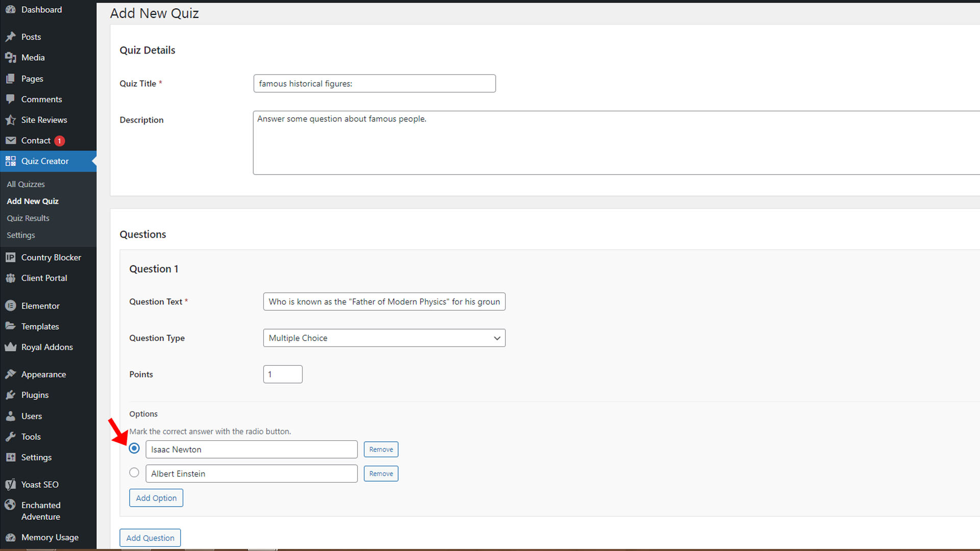Select Isaac Newton as the correct answer
Viewport: 980px width, 551px height.
[x=134, y=448]
